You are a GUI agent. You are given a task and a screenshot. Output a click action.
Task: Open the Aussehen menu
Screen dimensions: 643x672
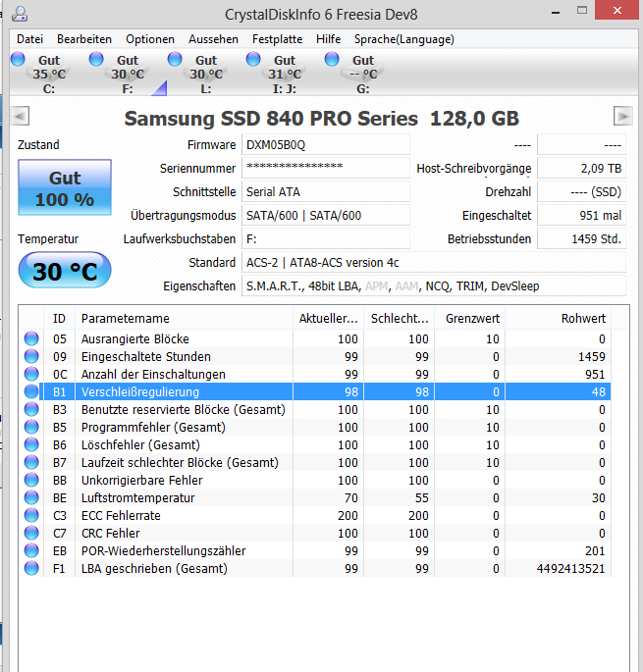coord(213,39)
